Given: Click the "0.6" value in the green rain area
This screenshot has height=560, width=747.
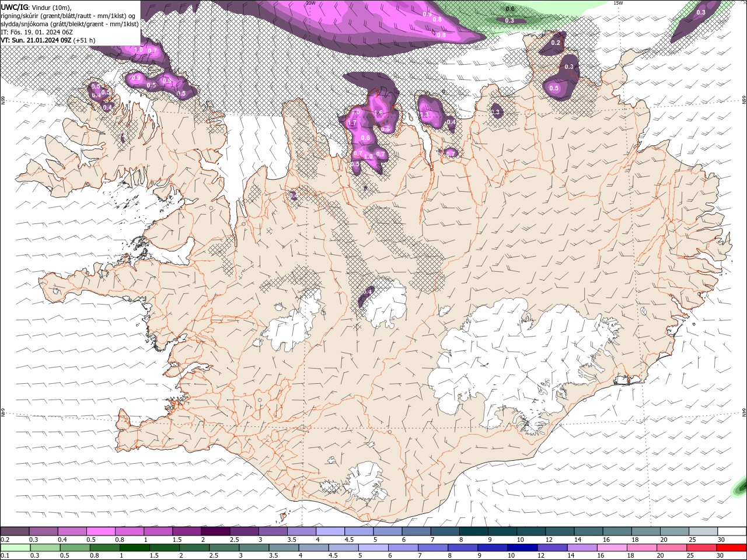Looking at the screenshot, I should point(510,9).
